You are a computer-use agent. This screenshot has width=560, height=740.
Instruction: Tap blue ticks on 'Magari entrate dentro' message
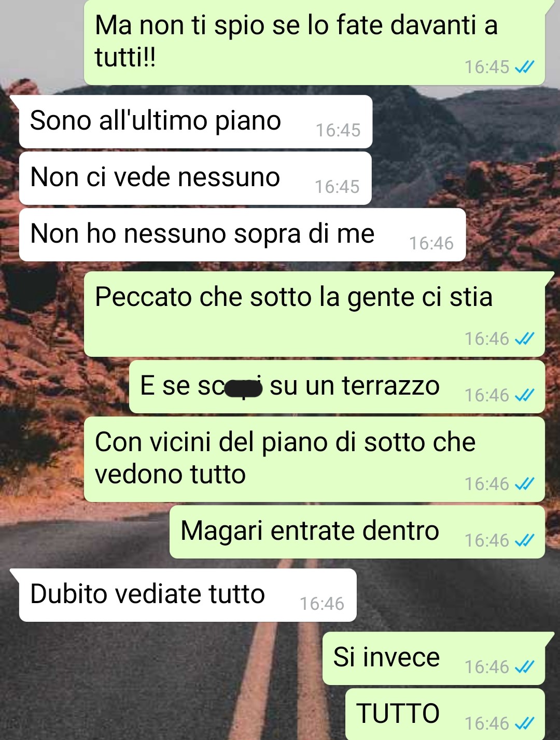[x=524, y=540]
